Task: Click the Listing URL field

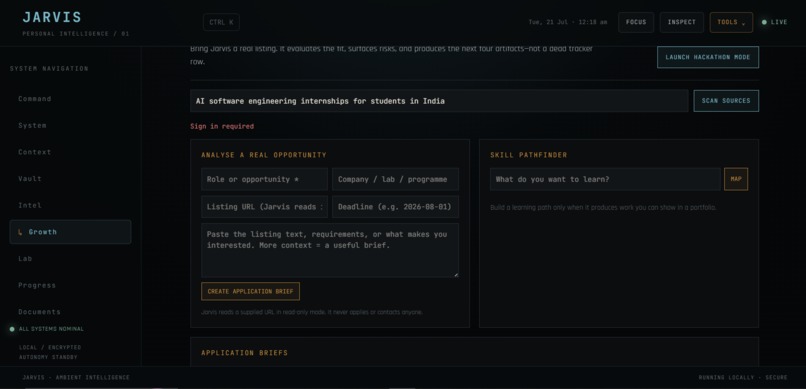Action: point(264,207)
